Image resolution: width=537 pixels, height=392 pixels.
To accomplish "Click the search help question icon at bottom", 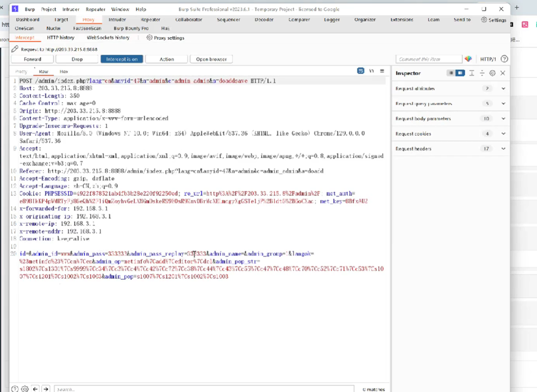I will point(15,389).
